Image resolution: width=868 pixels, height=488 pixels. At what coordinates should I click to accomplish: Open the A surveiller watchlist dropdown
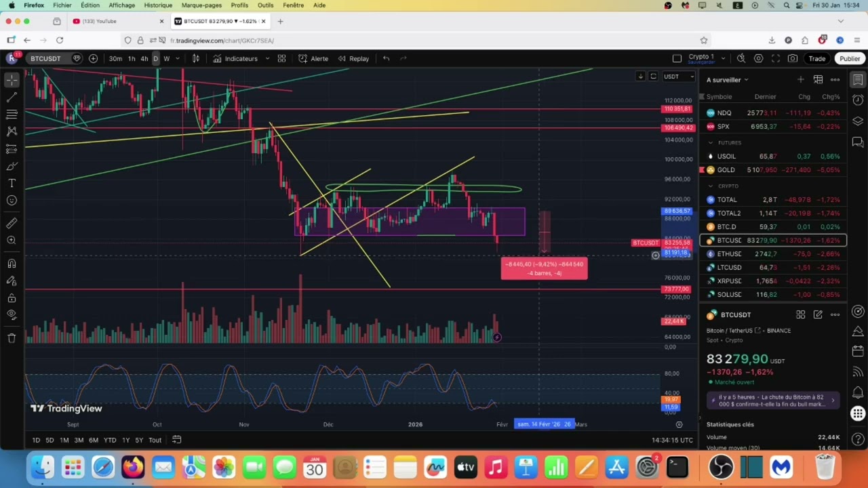pyautogui.click(x=728, y=80)
